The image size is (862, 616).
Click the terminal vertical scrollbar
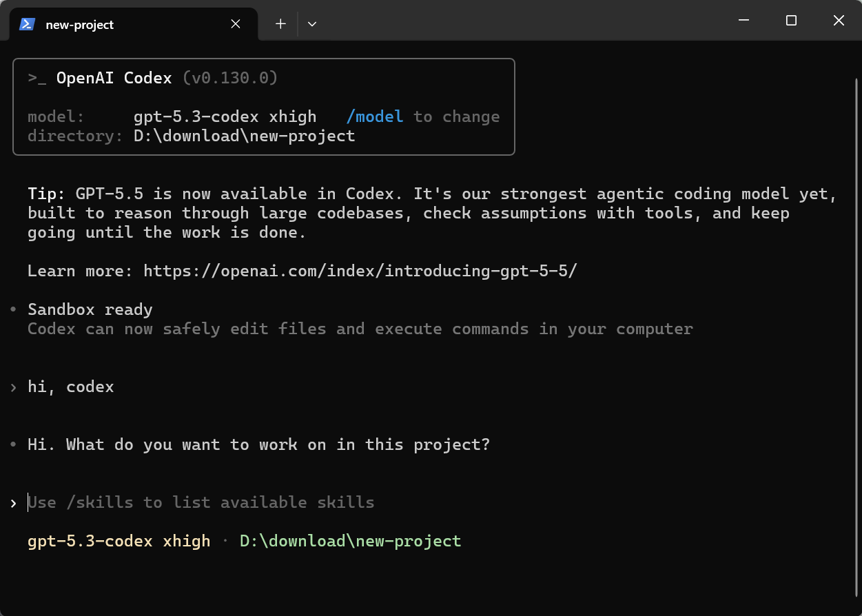tap(856, 338)
